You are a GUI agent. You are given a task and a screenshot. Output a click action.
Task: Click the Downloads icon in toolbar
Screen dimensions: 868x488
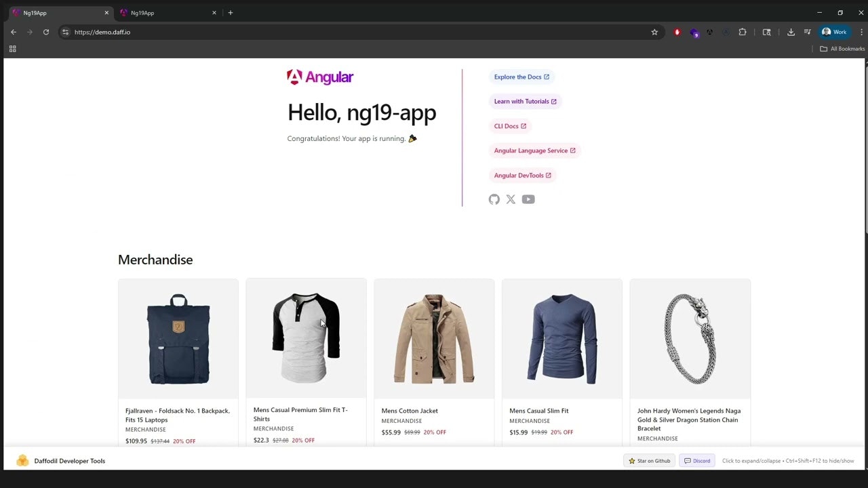[x=791, y=32]
